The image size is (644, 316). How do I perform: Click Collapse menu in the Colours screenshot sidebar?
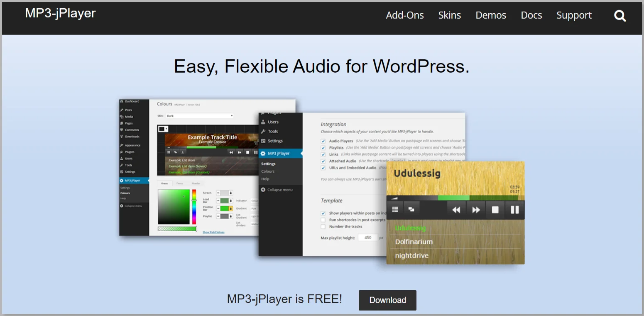[131, 206]
